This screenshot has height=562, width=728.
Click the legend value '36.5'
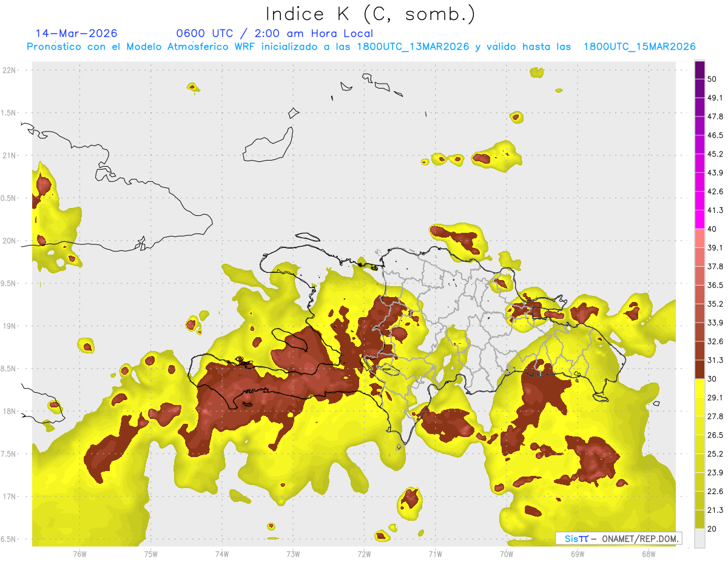click(x=715, y=285)
